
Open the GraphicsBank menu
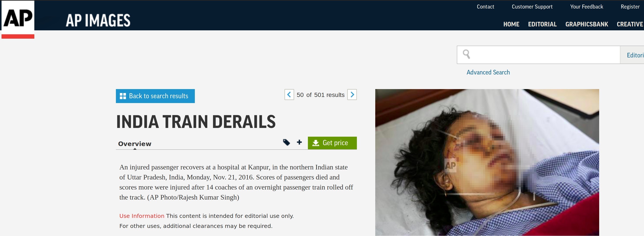(586, 24)
